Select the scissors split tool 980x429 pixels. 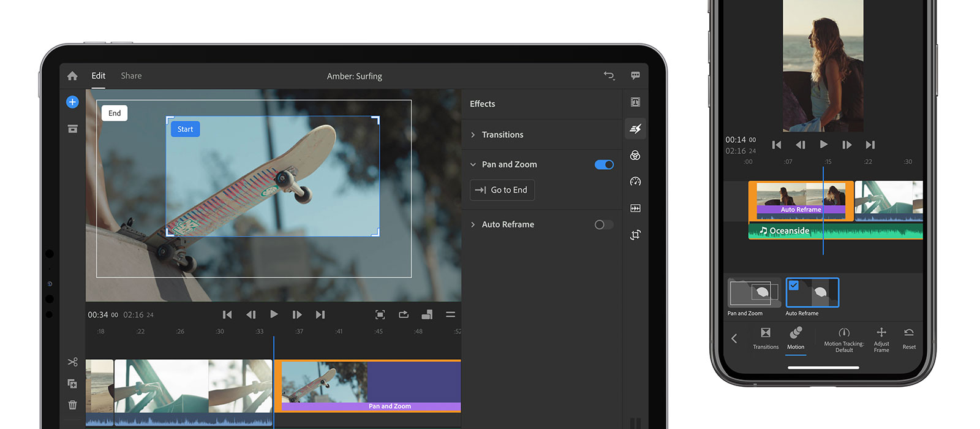(x=72, y=362)
